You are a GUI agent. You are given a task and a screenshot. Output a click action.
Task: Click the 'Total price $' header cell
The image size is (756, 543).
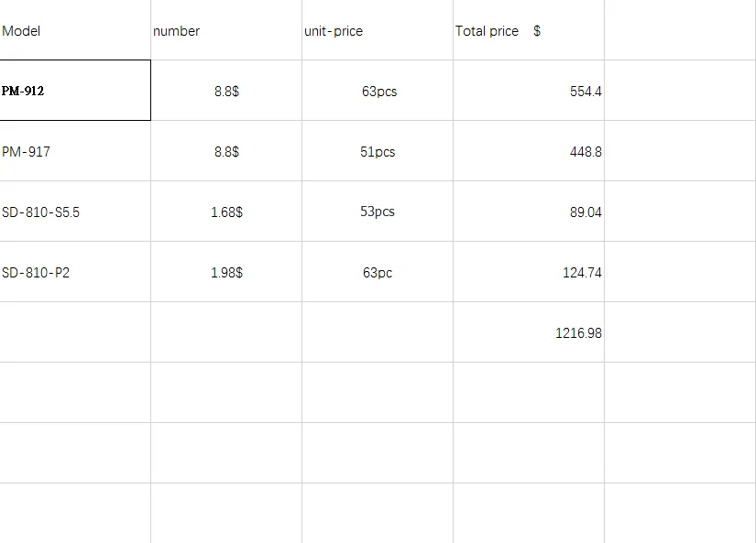click(528, 31)
